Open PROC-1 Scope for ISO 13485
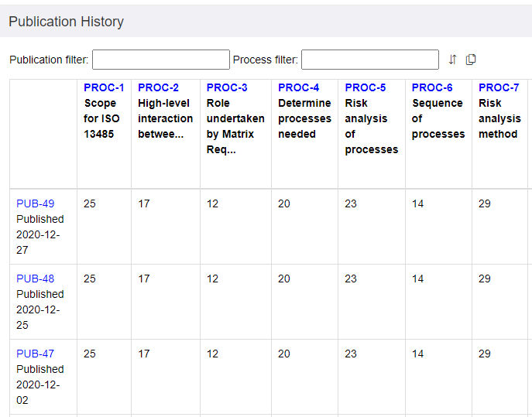 (x=104, y=87)
